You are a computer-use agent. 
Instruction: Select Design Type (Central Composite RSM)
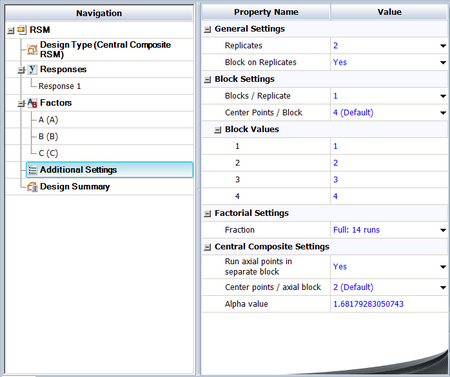105,49
